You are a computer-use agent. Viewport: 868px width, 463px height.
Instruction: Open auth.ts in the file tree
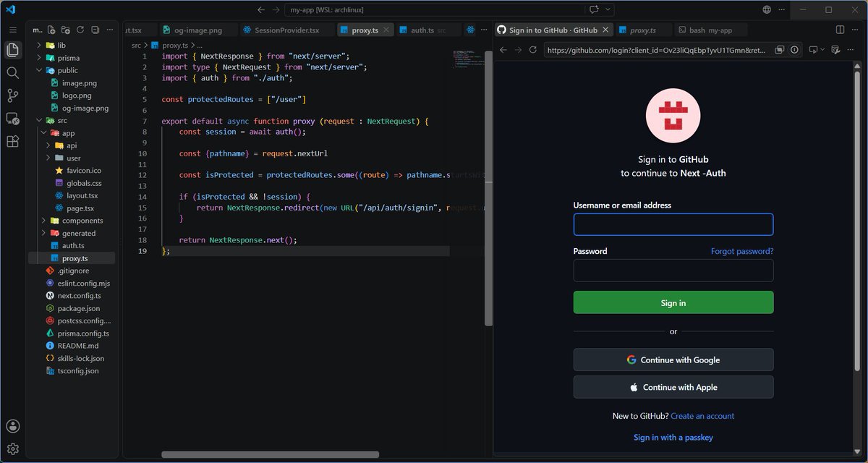click(x=73, y=245)
